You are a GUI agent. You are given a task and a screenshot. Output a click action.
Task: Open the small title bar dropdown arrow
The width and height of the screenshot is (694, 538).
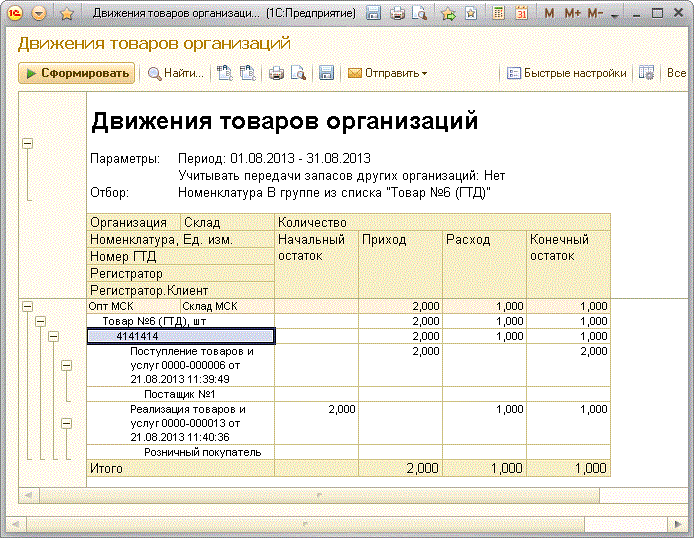[x=614, y=16]
